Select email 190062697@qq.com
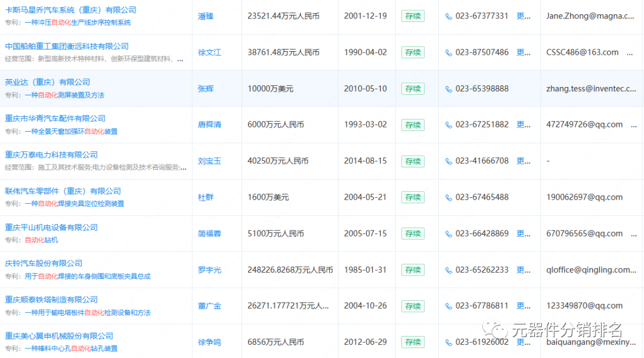This screenshot has width=644, height=358. click(x=584, y=197)
